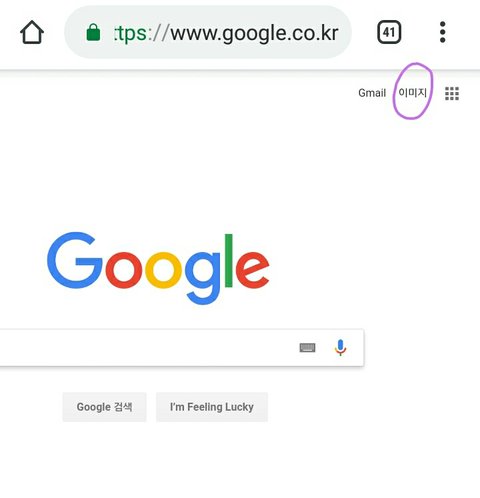This screenshot has width=480, height=498.
Task: Click the green https portion of URL
Action: [130, 33]
